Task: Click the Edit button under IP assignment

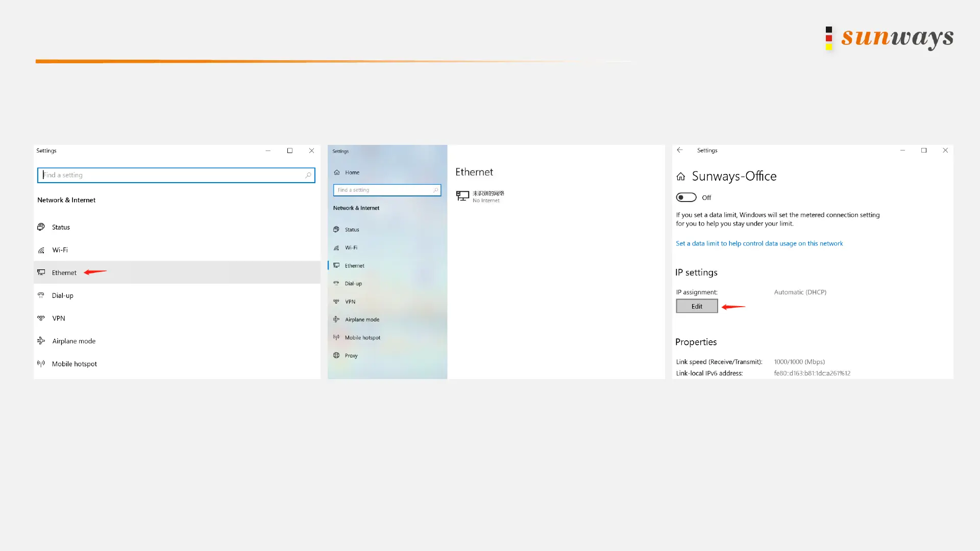Action: pos(697,306)
